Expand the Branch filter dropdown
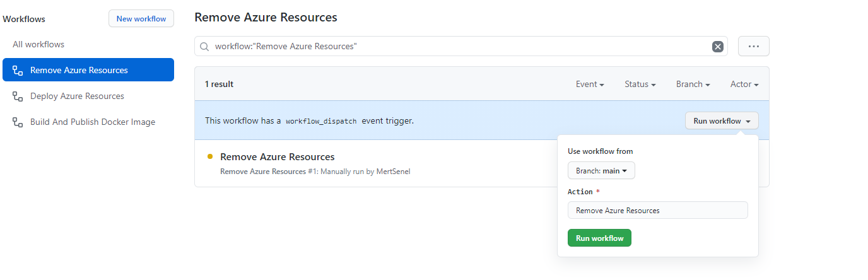 tap(693, 84)
